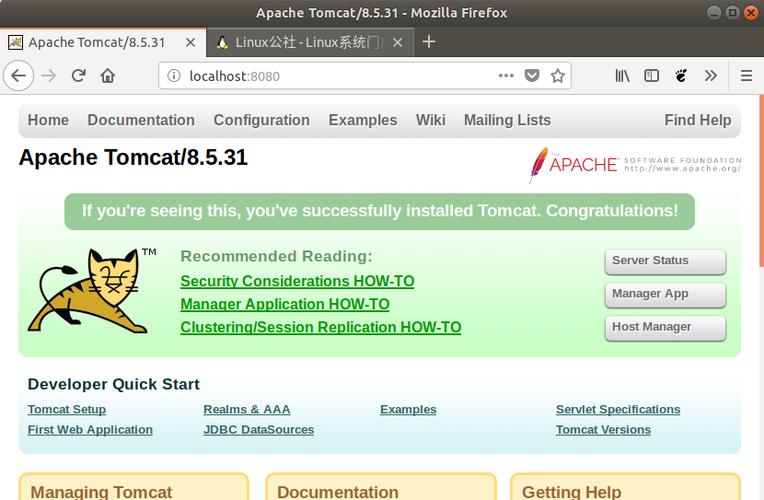
Task: Open Mailing Lists in navigation bar
Action: point(507,120)
